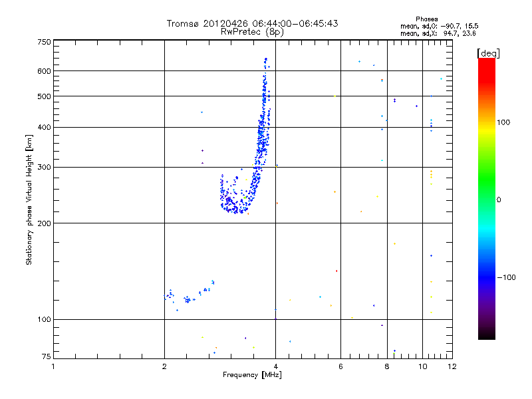532x399 pixels.
Task: Click the blue -100 region of the colorbar
Action: 487,277
